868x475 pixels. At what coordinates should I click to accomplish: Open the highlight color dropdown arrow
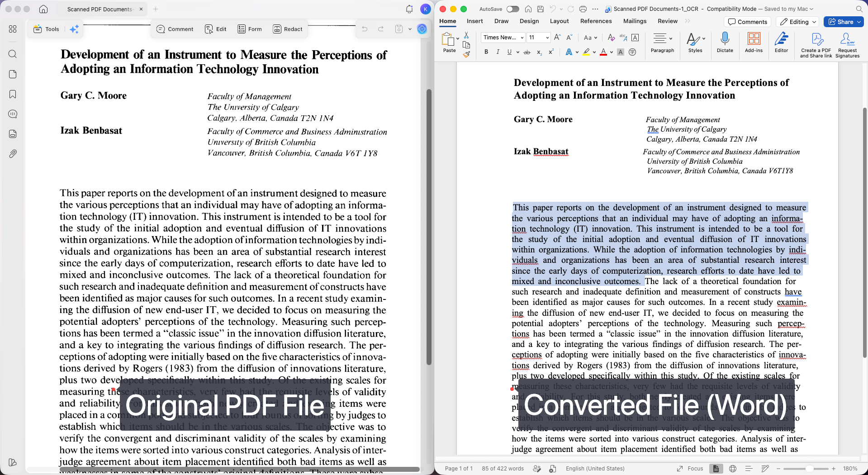point(594,52)
